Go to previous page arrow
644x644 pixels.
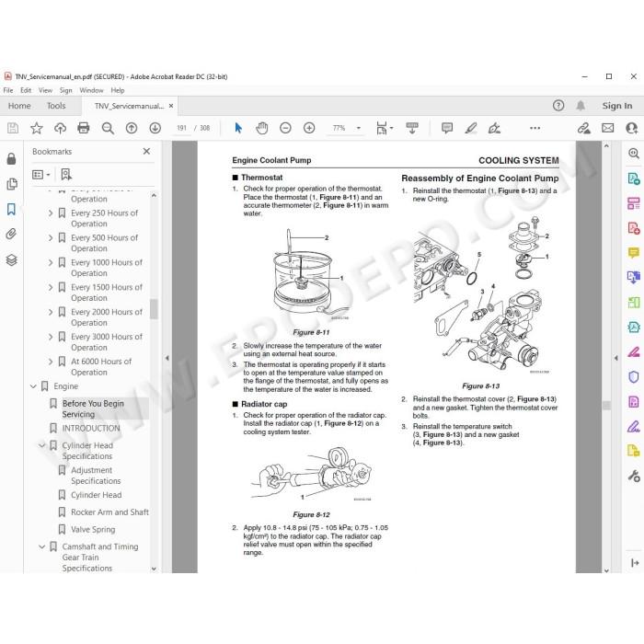[x=132, y=128]
